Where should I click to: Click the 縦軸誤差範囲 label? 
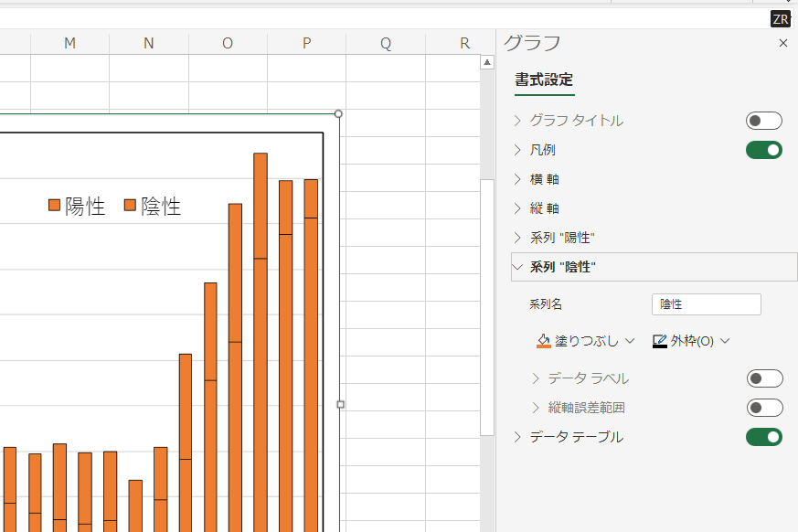[586, 408]
